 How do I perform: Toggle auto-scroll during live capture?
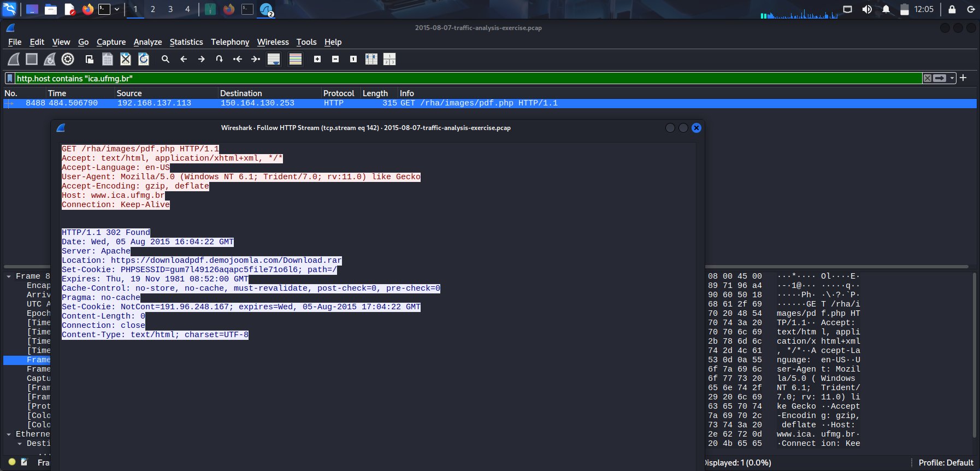pyautogui.click(x=274, y=59)
